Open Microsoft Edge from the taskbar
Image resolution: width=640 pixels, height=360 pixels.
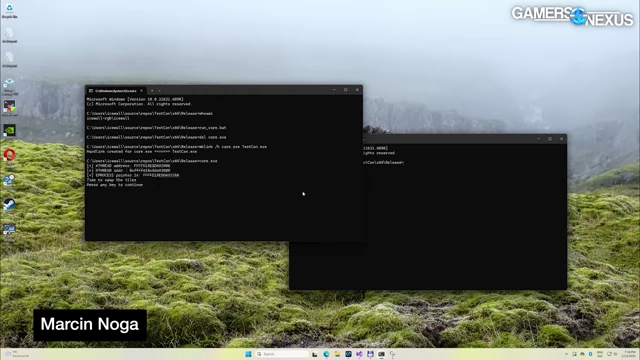(326, 354)
